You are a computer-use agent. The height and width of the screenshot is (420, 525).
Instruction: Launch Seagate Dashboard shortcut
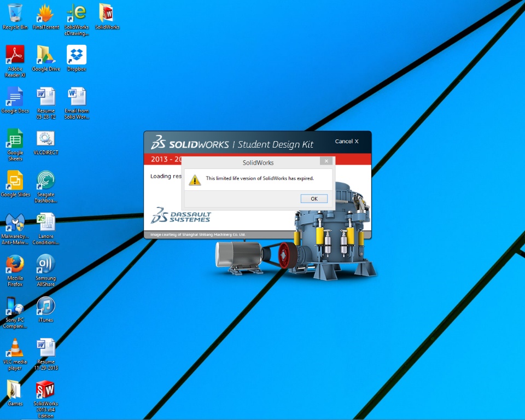46,186
